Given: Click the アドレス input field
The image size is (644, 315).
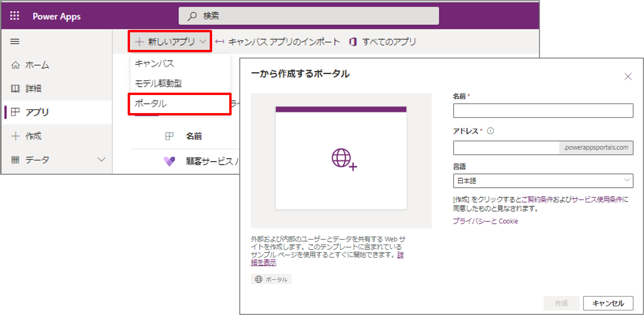Looking at the screenshot, I should (506, 148).
